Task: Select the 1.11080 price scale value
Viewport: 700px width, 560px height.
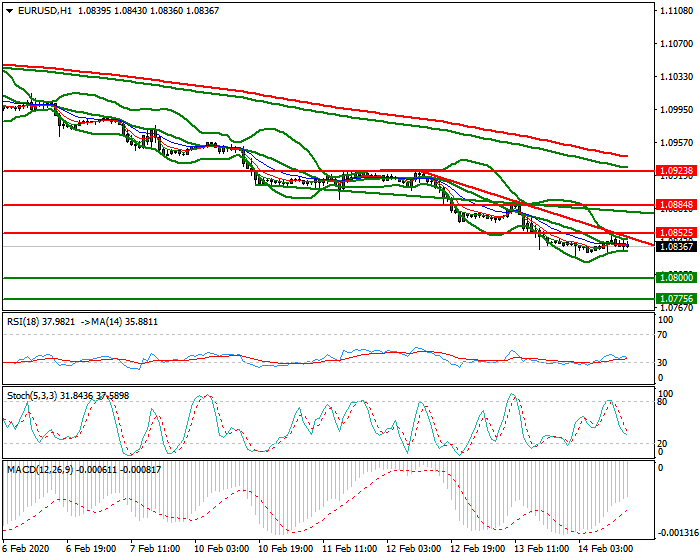Action: tap(677, 11)
